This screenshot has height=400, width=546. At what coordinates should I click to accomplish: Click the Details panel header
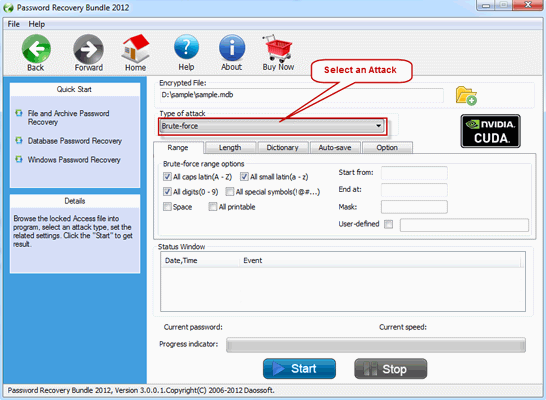click(x=75, y=201)
